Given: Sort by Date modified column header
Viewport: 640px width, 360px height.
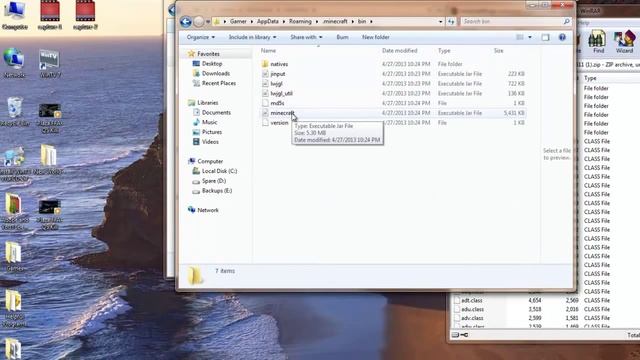Looking at the screenshot, I should 400,51.
